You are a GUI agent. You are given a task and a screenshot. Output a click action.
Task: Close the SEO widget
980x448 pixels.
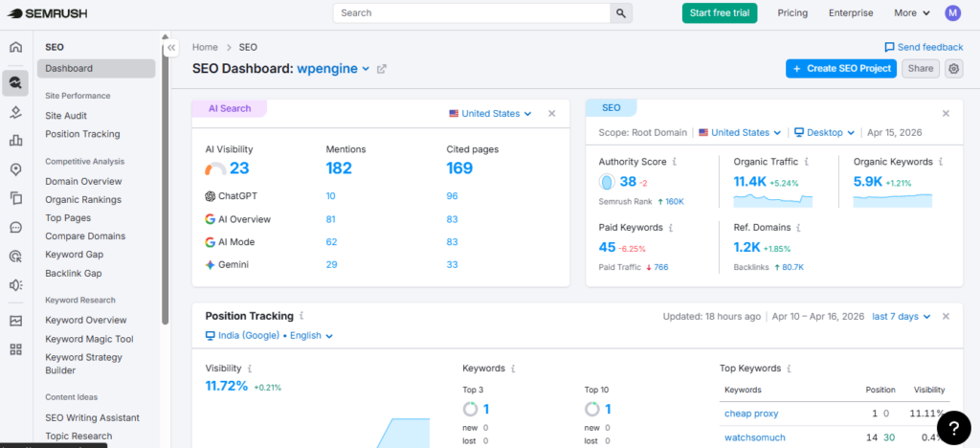tap(946, 113)
